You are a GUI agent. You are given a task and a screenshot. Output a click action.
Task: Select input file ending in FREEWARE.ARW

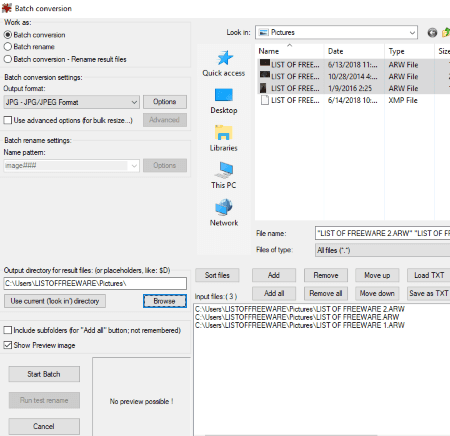pyautogui.click(x=297, y=317)
